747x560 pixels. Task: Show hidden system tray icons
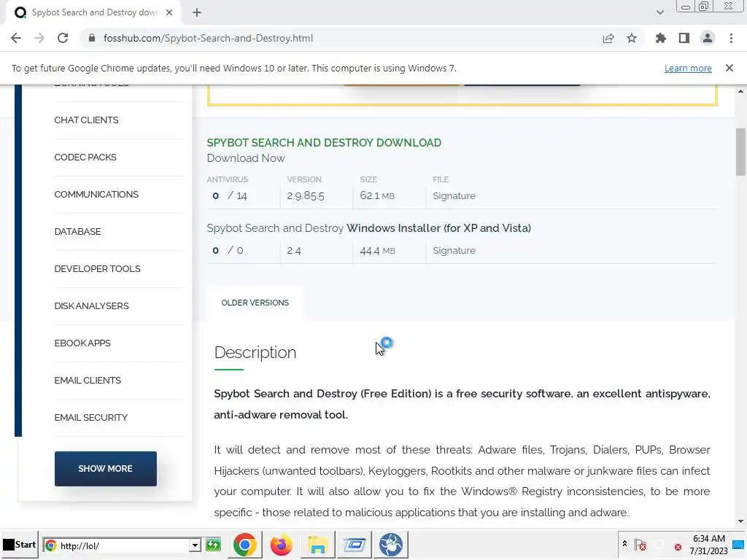click(624, 543)
